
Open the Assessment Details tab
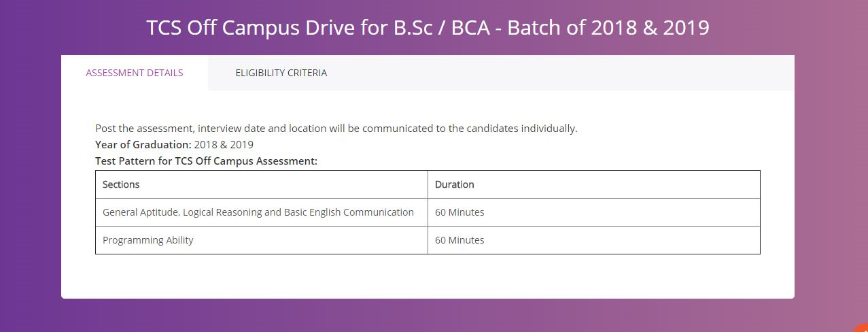point(135,73)
